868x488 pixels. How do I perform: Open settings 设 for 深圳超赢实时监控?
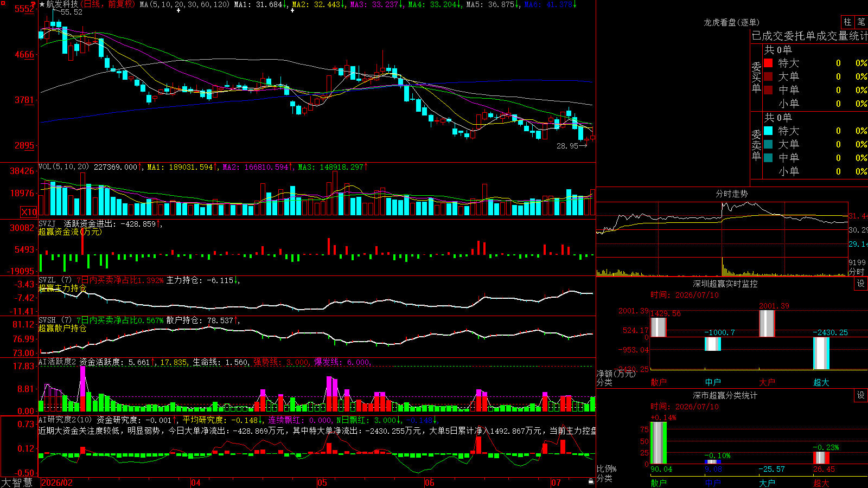pos(860,284)
